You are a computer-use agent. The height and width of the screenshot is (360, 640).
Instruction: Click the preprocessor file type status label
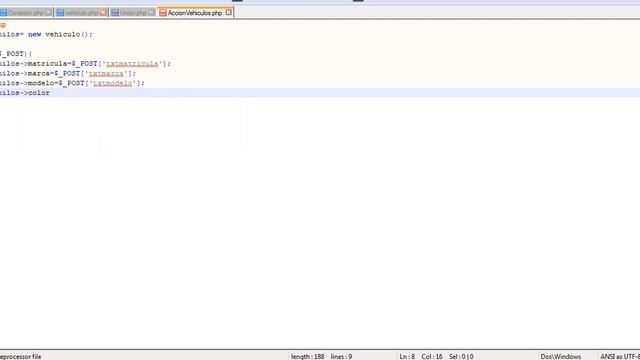pos(20,356)
